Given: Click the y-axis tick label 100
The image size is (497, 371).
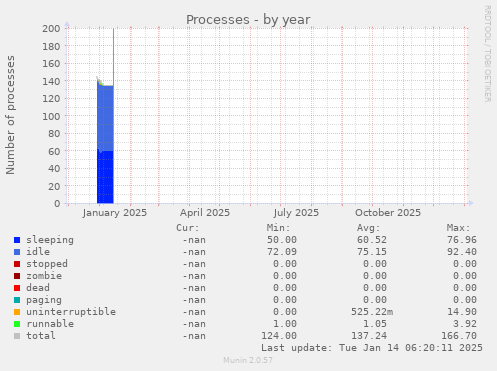Looking at the screenshot, I should point(51,116).
